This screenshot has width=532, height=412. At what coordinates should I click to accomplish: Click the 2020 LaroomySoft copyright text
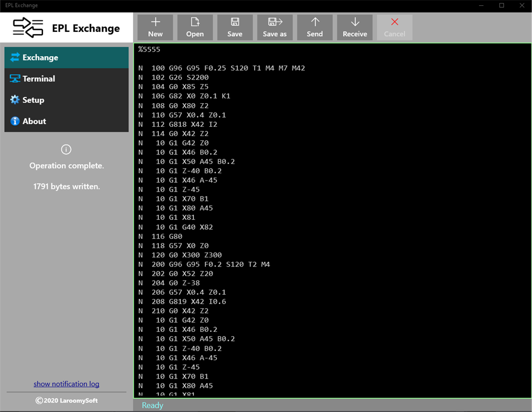tap(66, 400)
